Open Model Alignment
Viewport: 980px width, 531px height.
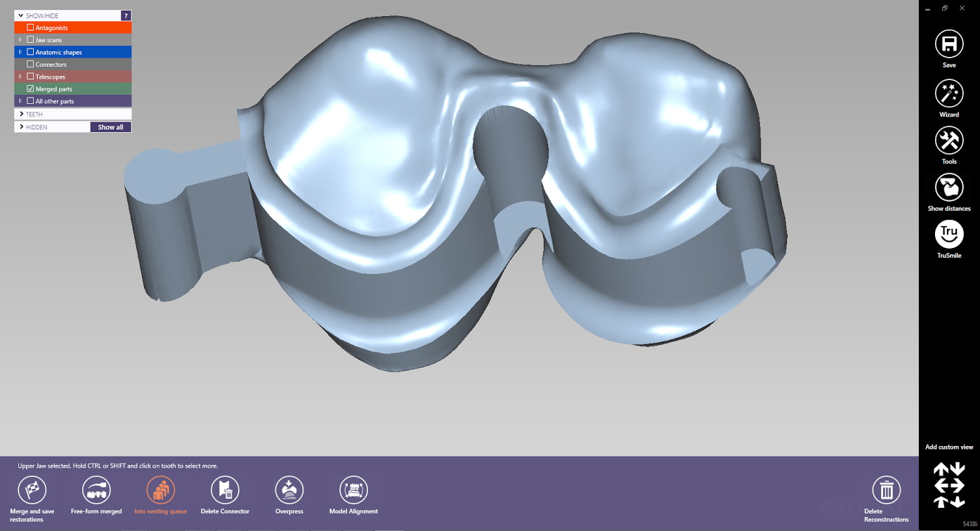point(353,490)
